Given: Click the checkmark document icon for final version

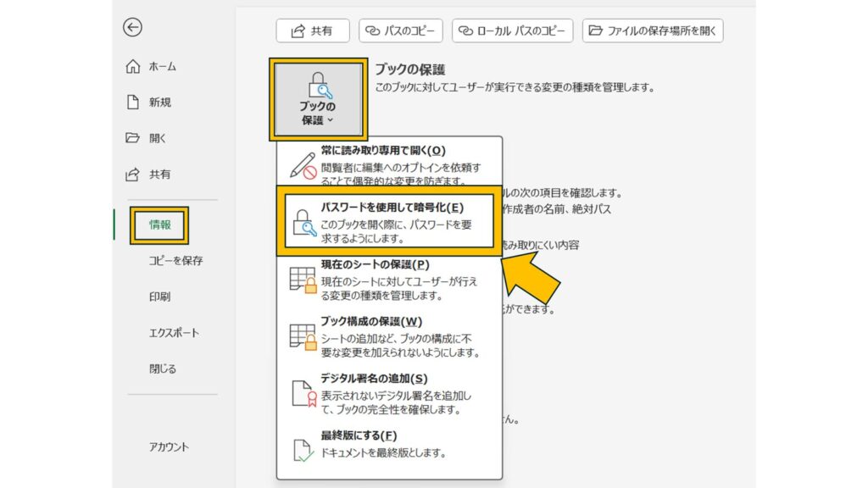Looking at the screenshot, I should click(303, 446).
